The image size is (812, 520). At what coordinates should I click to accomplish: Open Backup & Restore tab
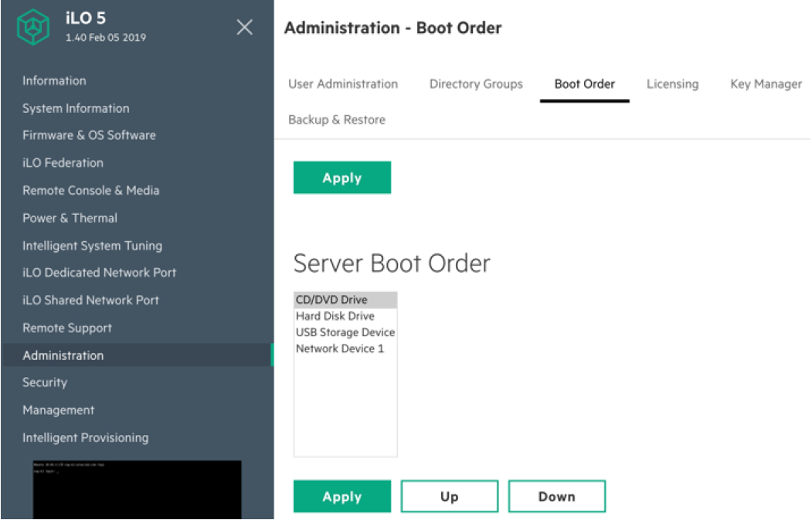point(337,120)
